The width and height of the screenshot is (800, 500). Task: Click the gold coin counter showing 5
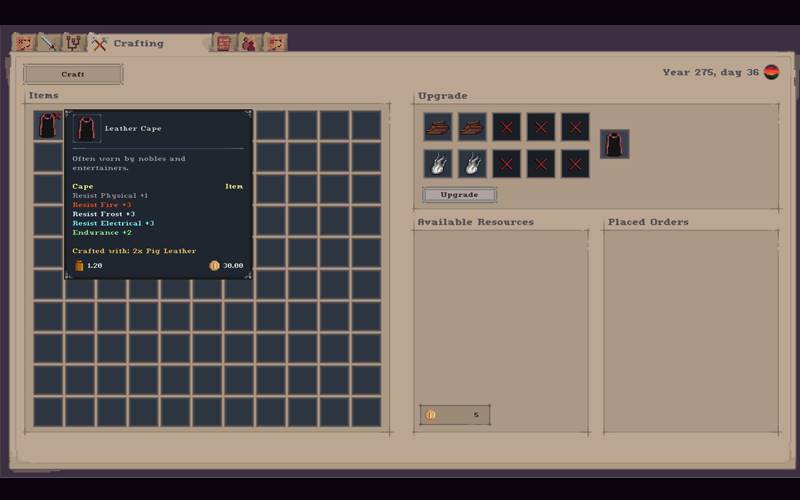[x=455, y=414]
